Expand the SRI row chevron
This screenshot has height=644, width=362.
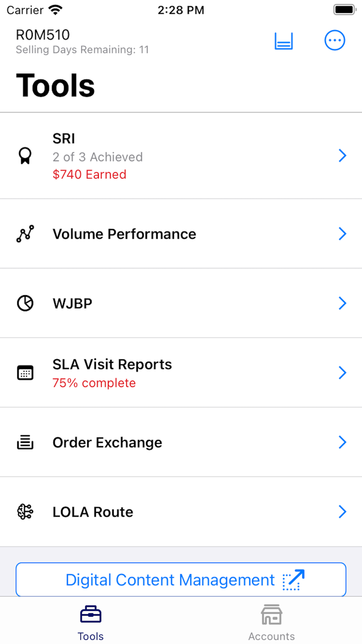342,155
